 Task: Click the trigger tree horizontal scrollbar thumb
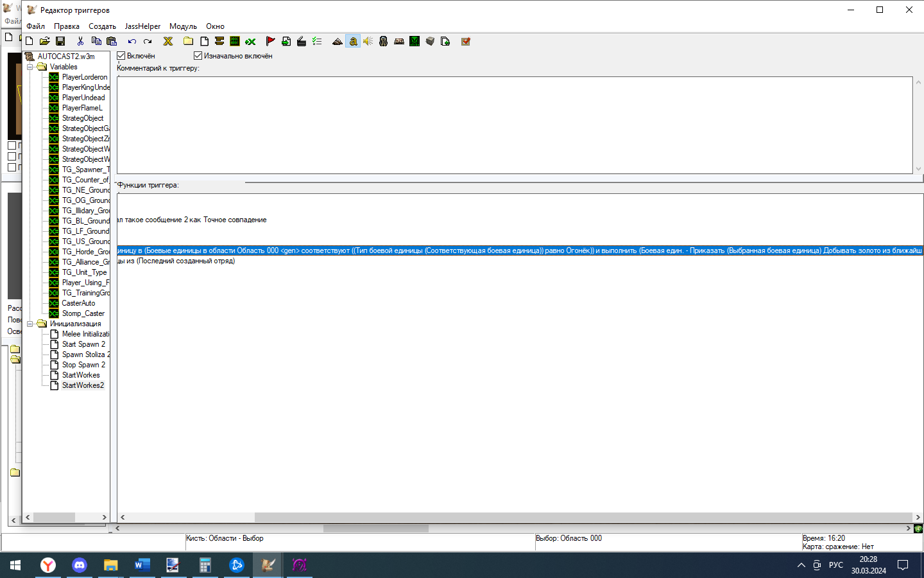click(55, 517)
